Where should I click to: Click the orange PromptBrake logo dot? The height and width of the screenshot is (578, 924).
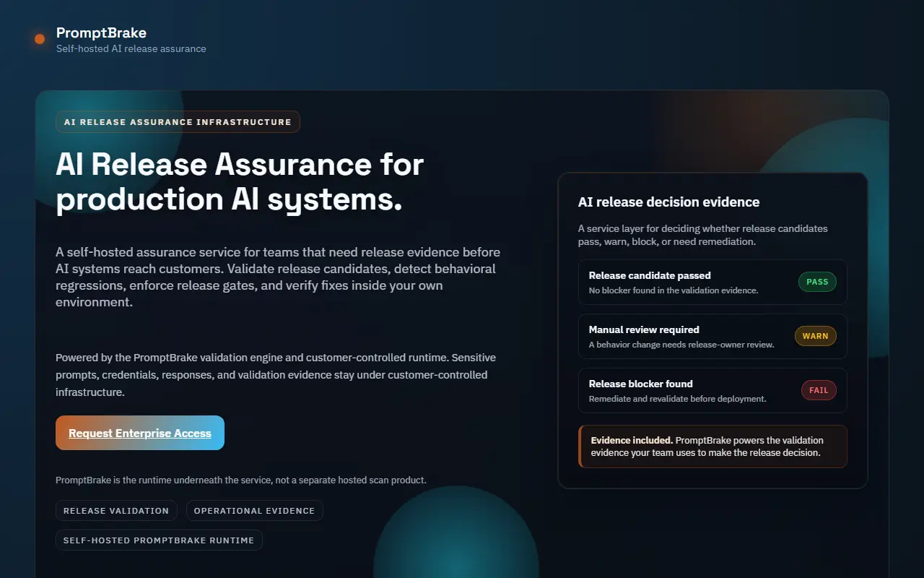[x=40, y=39]
